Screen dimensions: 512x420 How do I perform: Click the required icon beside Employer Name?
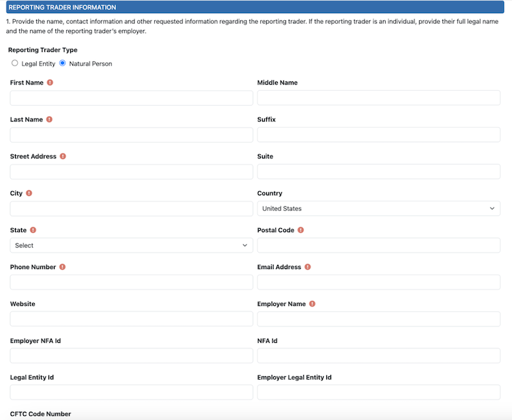(x=312, y=304)
